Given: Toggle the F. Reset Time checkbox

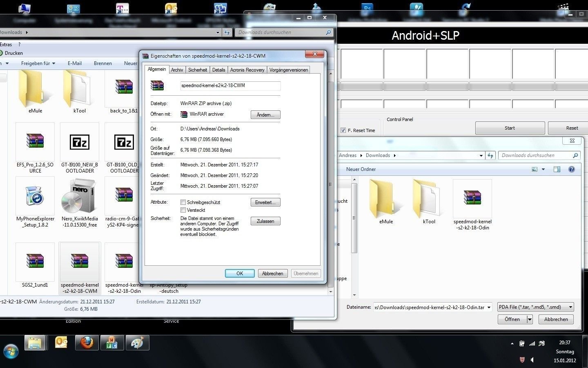Looking at the screenshot, I should click(x=343, y=130).
